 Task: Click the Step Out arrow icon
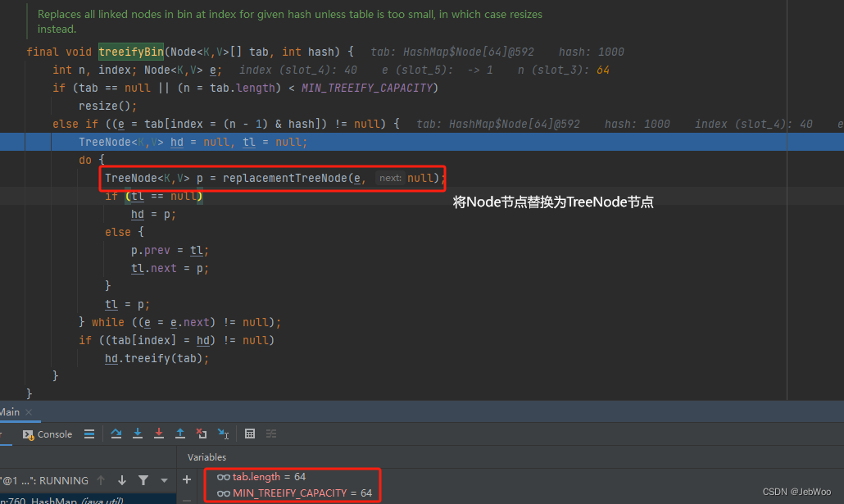tap(180, 434)
